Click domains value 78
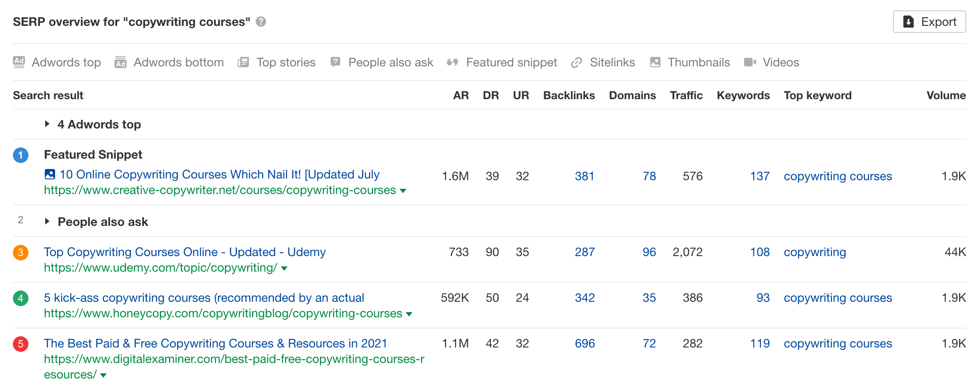Image resolution: width=980 pixels, height=388 pixels. [649, 176]
